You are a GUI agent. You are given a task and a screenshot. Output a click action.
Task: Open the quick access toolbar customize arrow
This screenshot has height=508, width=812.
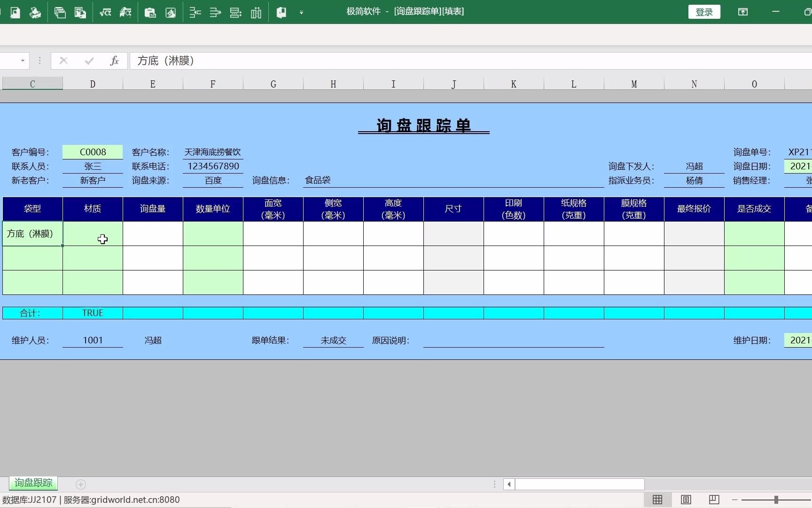301,13
